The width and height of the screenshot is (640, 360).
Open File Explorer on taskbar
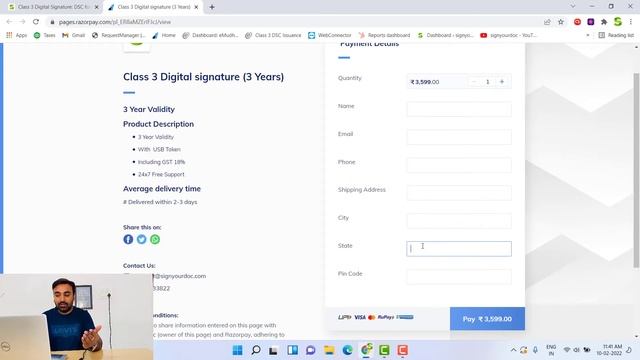[329, 350]
